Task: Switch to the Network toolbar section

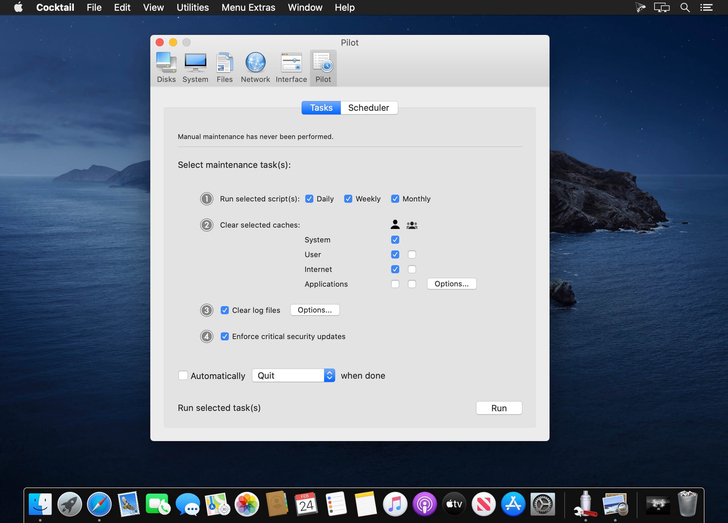Action: coord(255,67)
